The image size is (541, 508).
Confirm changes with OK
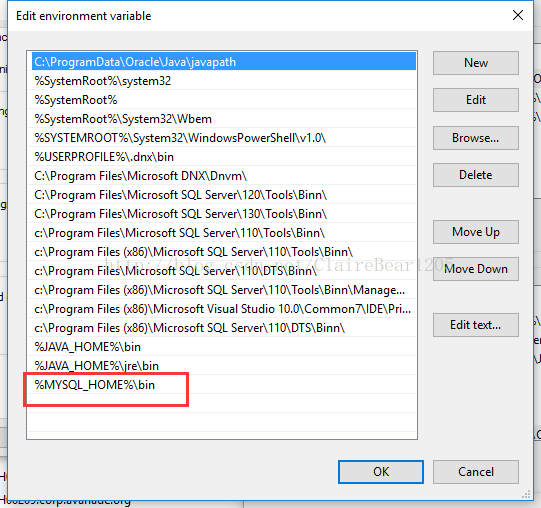pyautogui.click(x=381, y=472)
